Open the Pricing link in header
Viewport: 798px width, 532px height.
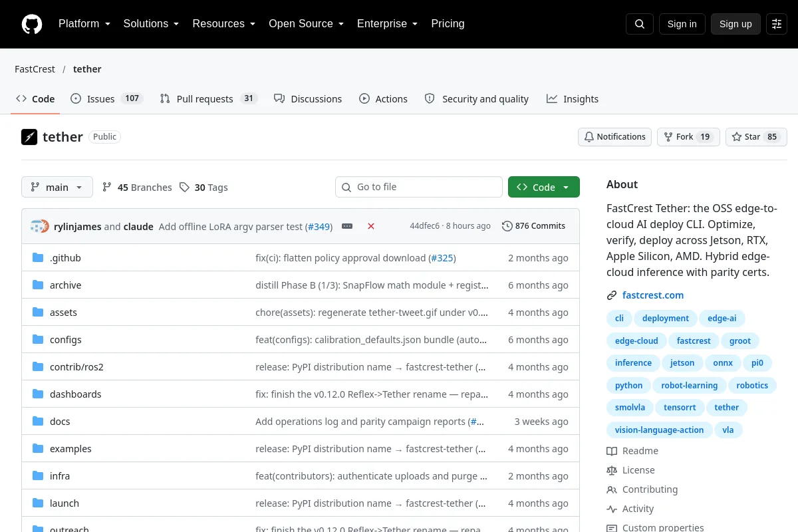tap(448, 24)
